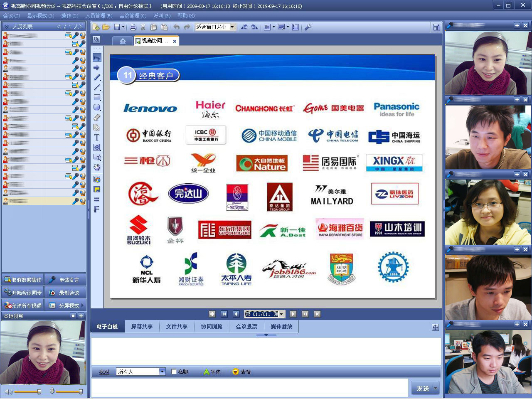Click the print icon in top toolbar

pyautogui.click(x=133, y=27)
